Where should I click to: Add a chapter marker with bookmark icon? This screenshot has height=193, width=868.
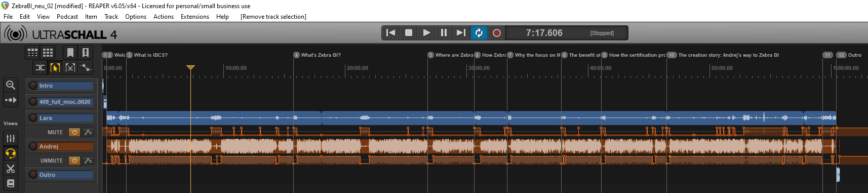pos(70,52)
